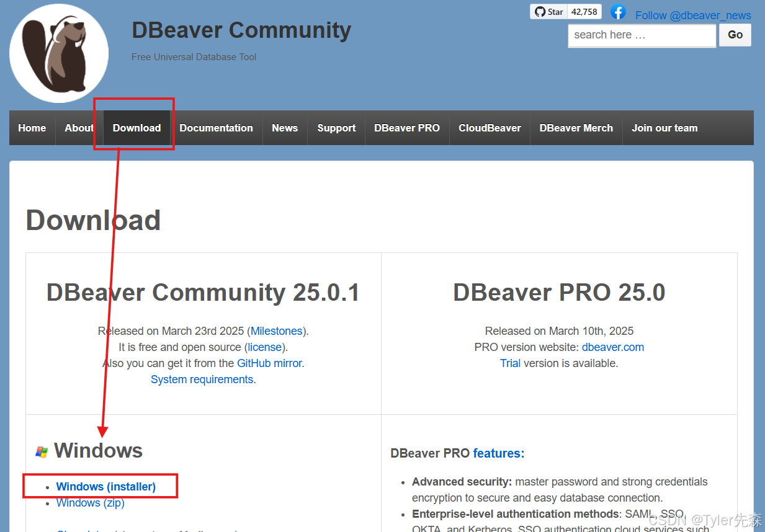
Task: Click the large 'Download' page heading
Action: 94,220
